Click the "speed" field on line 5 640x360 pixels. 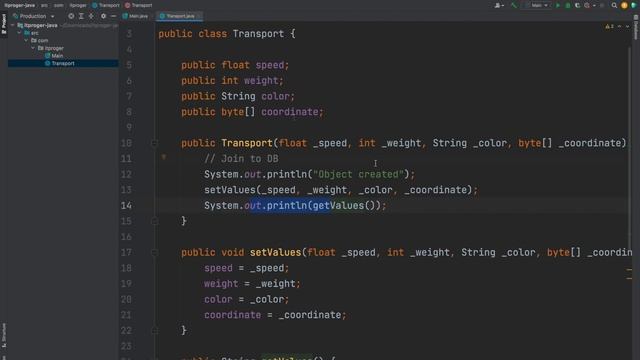pos(270,65)
